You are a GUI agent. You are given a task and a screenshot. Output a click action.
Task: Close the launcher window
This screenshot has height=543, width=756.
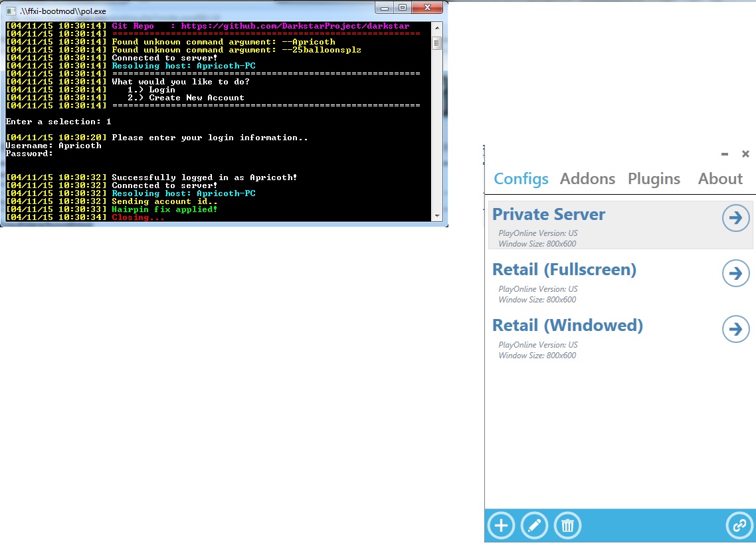pyautogui.click(x=745, y=154)
